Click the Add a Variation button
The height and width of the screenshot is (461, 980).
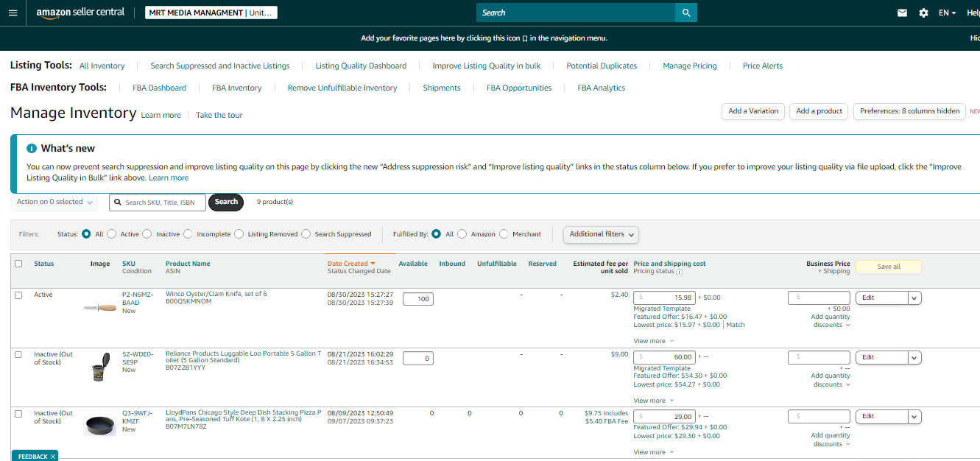753,111
